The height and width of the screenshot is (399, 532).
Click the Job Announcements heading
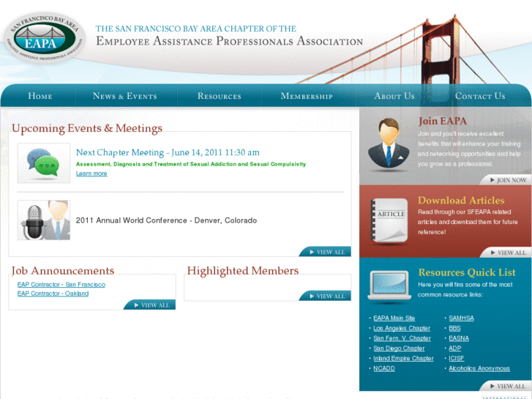(63, 271)
